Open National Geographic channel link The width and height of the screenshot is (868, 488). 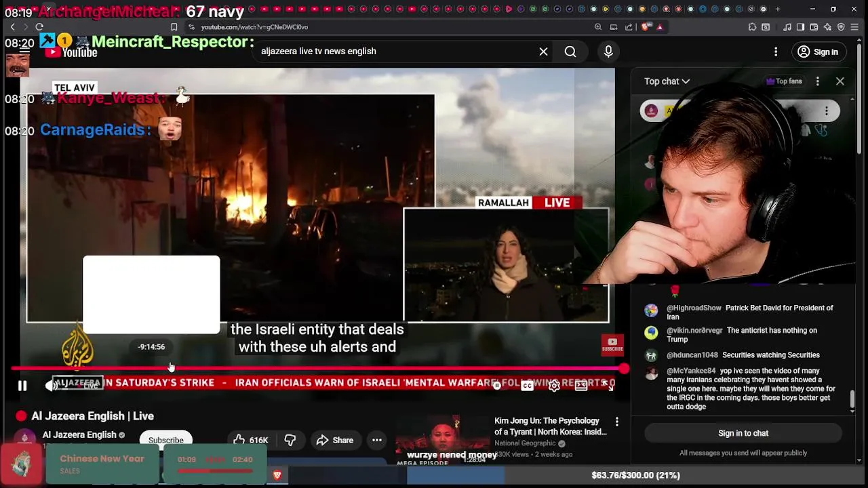click(526, 443)
